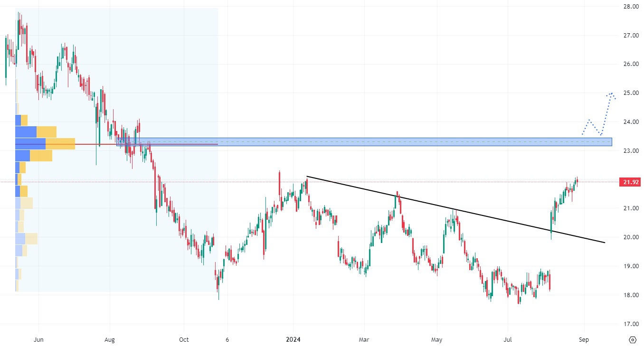Click the 23.00 price scale label

point(631,151)
